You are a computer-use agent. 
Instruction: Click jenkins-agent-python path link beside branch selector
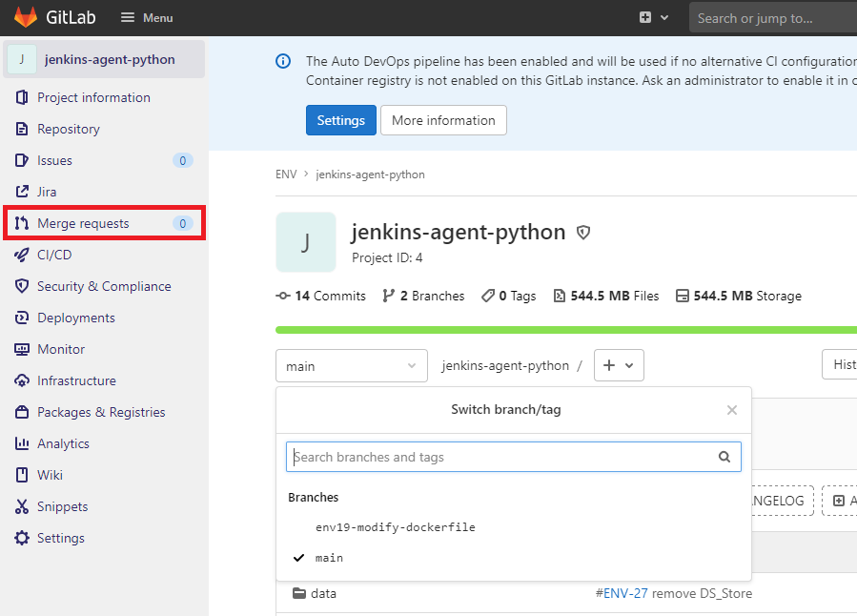point(505,365)
